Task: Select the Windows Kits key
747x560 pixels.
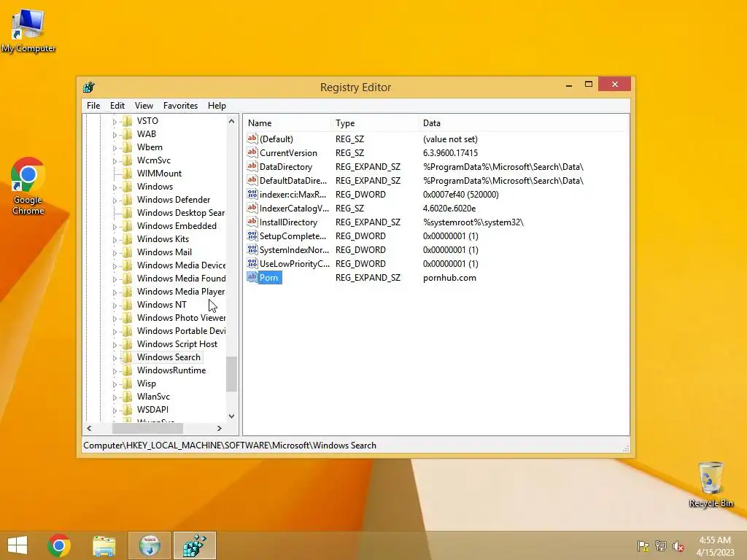Action: 163,239
